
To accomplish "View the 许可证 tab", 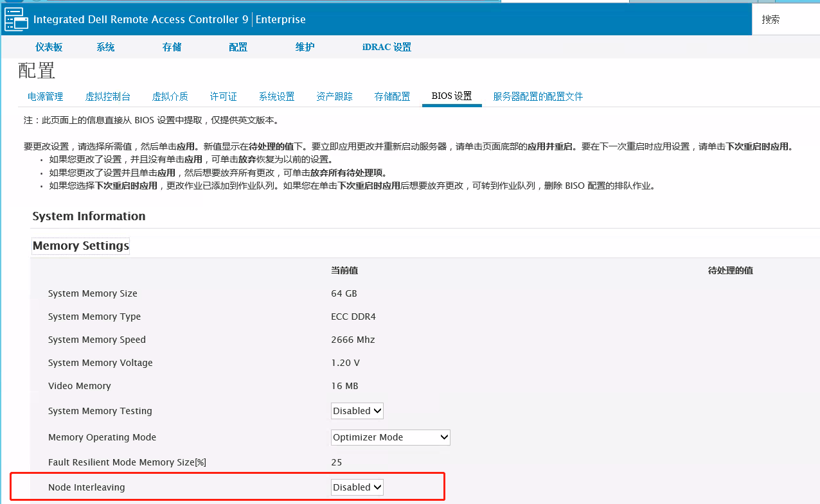I will (223, 96).
